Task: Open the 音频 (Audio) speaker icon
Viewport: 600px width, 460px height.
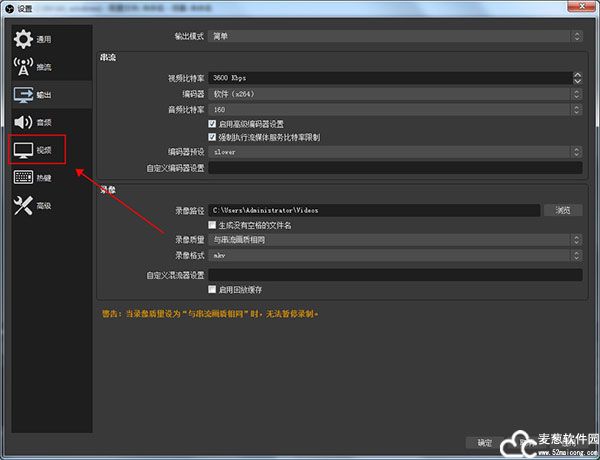Action: click(22, 122)
